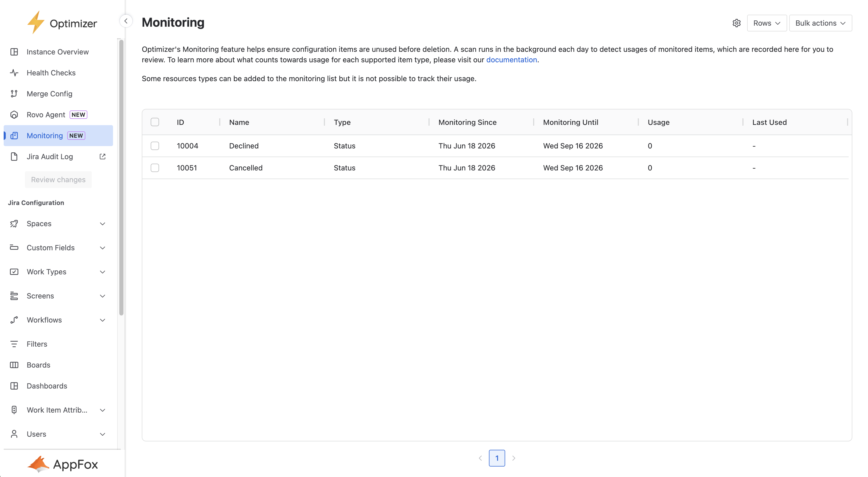The width and height of the screenshot is (868, 477).
Task: Click the Filters lines icon
Action: point(14,344)
